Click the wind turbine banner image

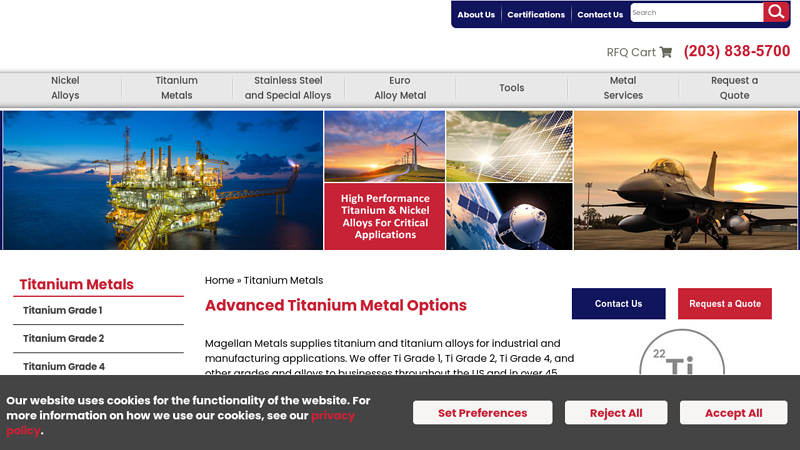[385, 146]
